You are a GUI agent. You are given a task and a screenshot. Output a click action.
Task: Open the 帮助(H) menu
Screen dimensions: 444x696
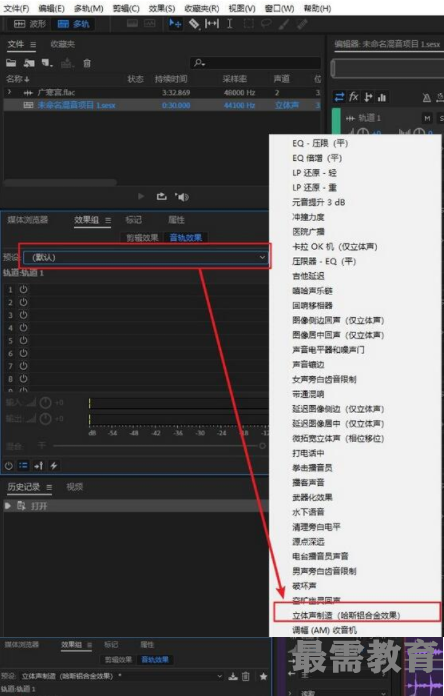317,8
